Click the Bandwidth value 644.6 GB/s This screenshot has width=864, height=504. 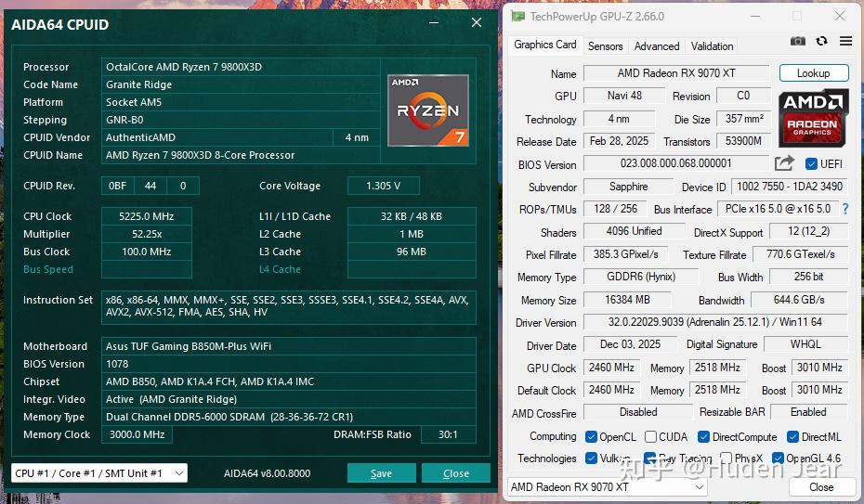point(799,299)
